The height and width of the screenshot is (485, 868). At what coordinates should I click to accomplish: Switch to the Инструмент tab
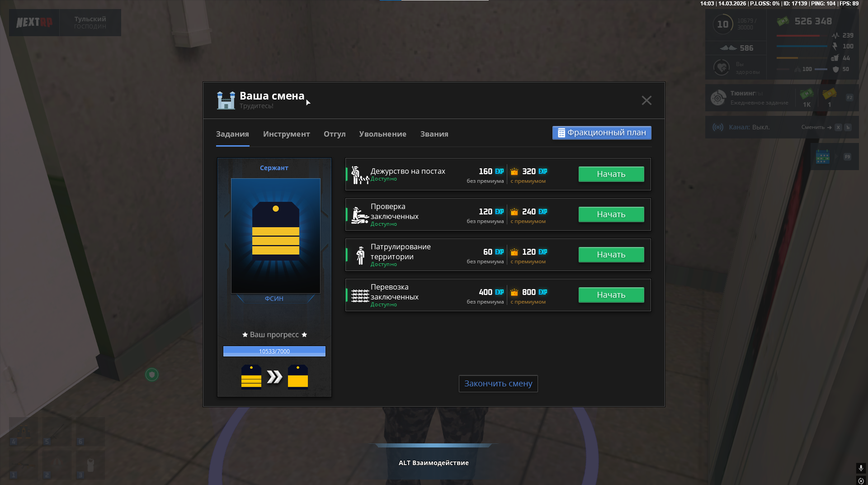click(x=286, y=134)
